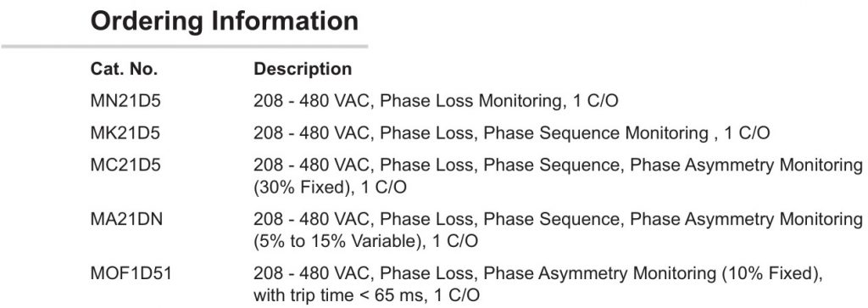868x308 pixels.
Task: Select the Phase Loss Monitoring description for MN21D5
Action: click(436, 101)
